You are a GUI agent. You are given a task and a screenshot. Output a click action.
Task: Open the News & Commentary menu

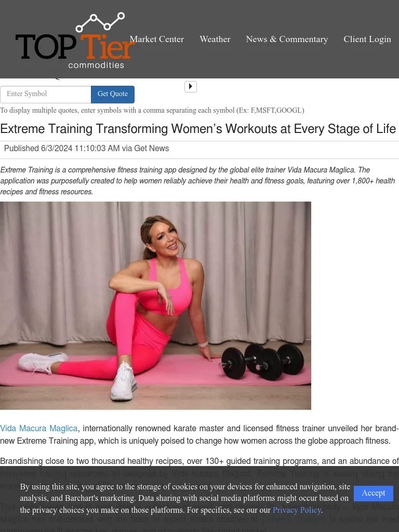(287, 39)
